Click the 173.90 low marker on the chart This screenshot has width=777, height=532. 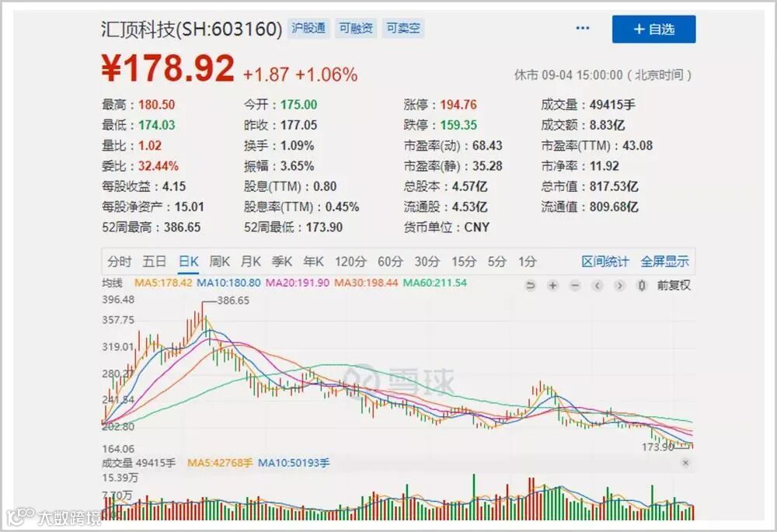(x=658, y=447)
